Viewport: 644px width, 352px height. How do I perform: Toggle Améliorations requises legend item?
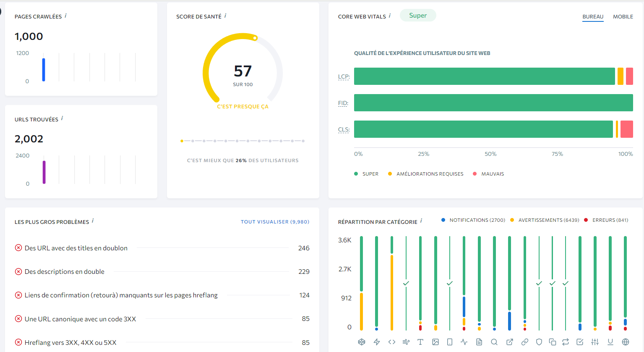(426, 174)
